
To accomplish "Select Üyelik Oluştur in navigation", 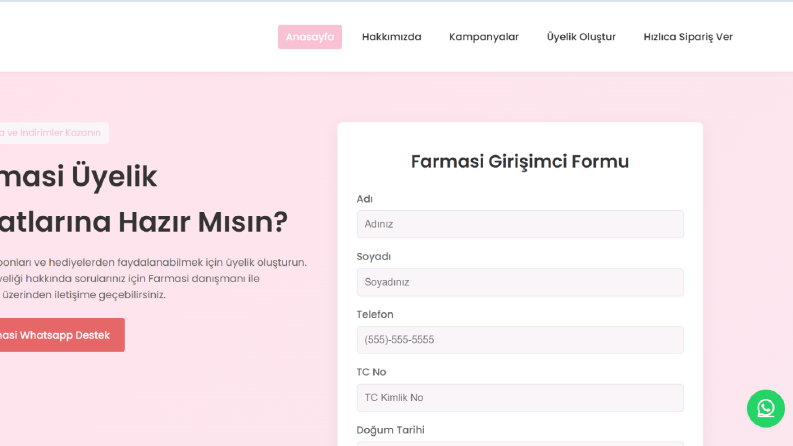I will [x=581, y=37].
